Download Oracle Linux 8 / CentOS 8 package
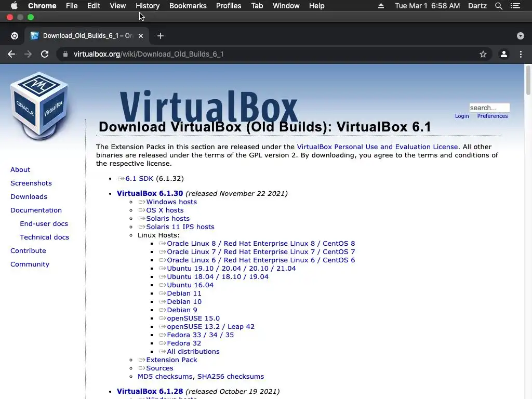This screenshot has width=532, height=399. [x=261, y=243]
